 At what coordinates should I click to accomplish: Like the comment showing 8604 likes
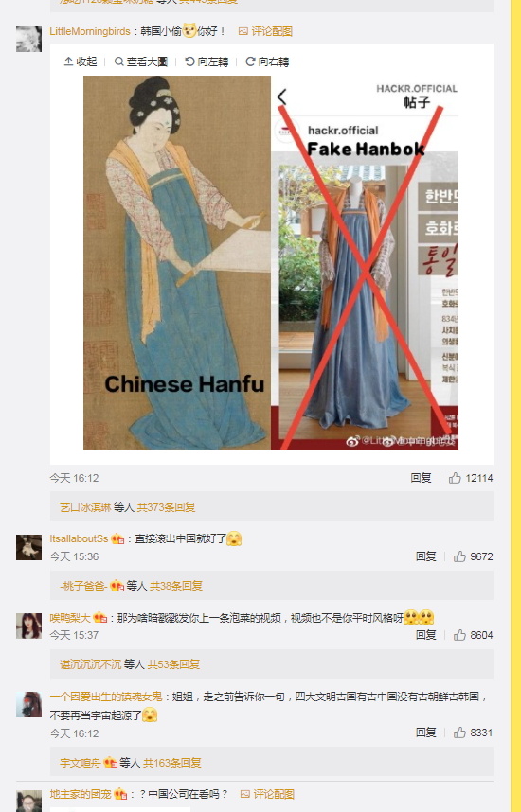pyautogui.click(x=459, y=635)
